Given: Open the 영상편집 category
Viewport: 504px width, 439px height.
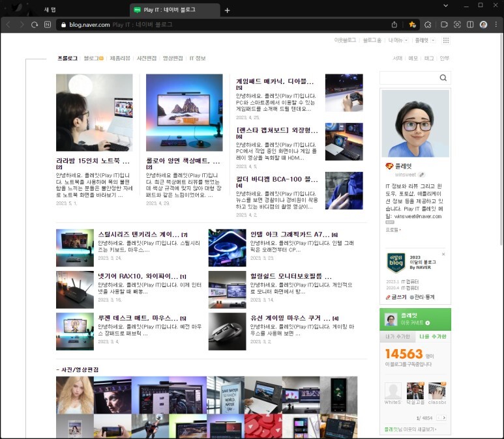Looking at the screenshot, I should [x=173, y=58].
